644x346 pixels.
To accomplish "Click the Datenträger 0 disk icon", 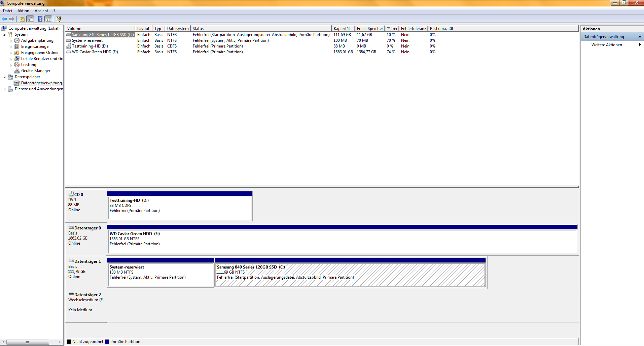I will (71, 228).
